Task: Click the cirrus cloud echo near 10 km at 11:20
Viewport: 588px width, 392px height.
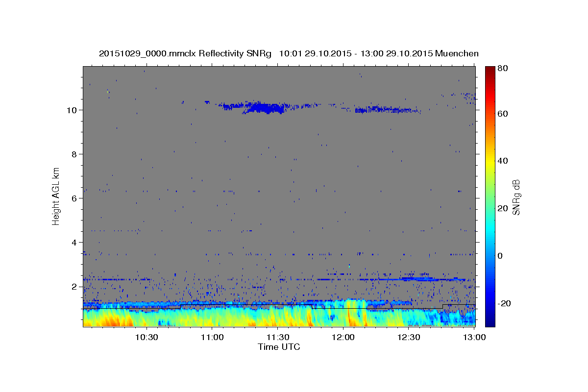Action: click(265, 107)
